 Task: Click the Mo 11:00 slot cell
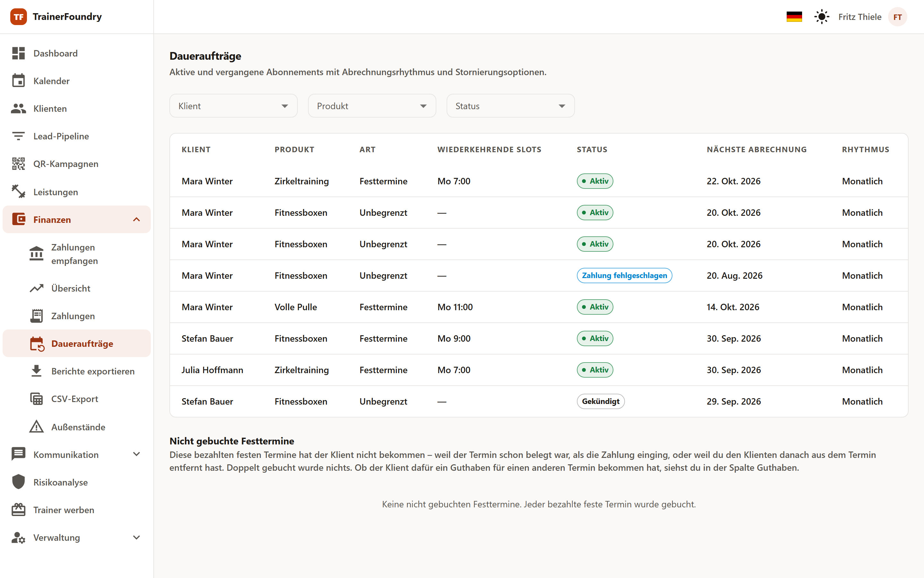click(x=455, y=307)
